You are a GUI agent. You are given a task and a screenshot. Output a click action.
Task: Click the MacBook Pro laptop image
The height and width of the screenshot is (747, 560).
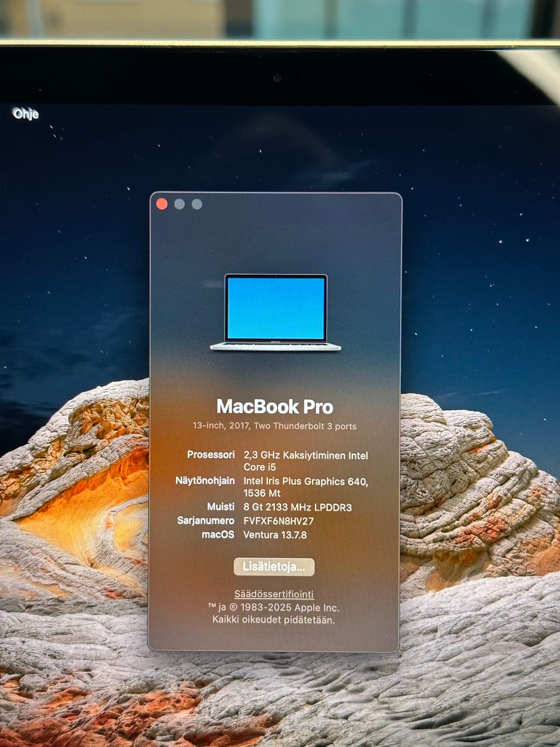(275, 313)
